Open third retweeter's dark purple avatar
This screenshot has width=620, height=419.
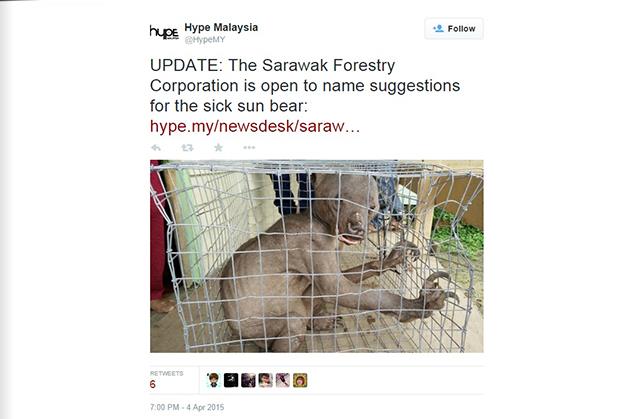[x=248, y=380]
